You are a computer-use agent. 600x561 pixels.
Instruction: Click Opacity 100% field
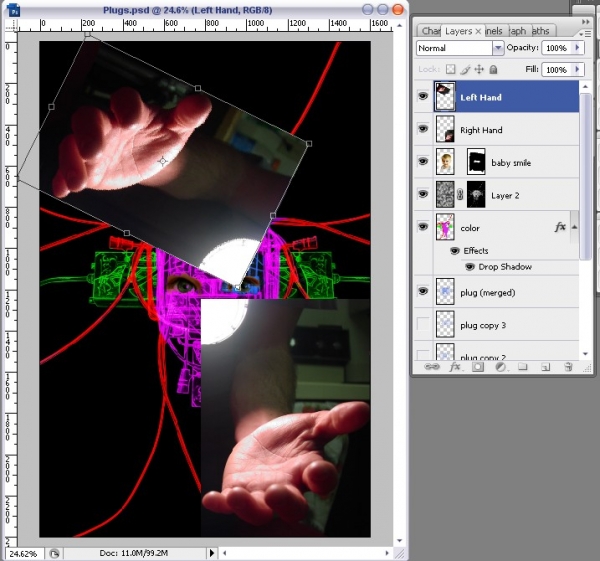(557, 48)
